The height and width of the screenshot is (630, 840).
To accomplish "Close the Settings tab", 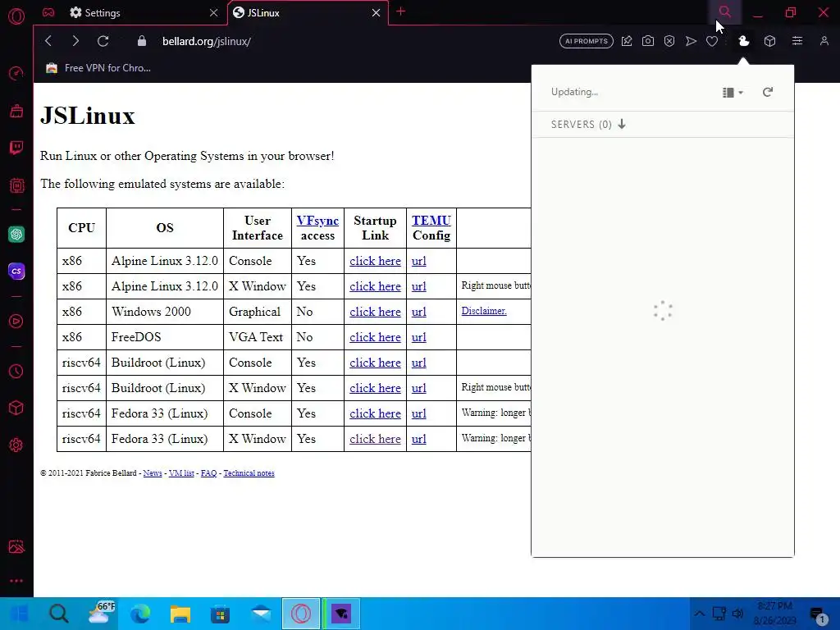I will pyautogui.click(x=214, y=13).
